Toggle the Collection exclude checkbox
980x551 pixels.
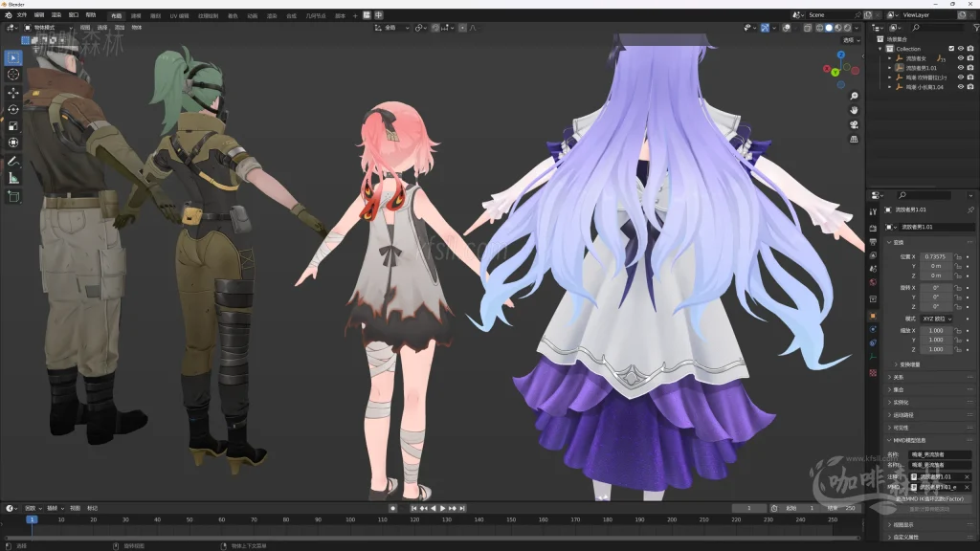pyautogui.click(x=951, y=49)
